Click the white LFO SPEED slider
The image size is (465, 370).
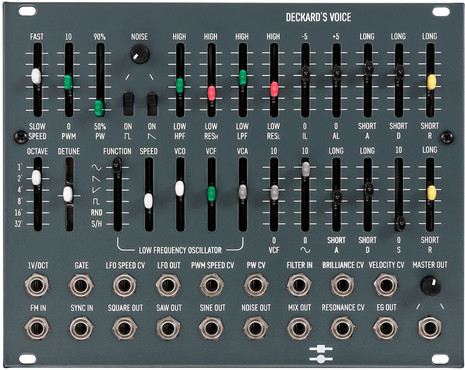pyautogui.click(x=148, y=201)
